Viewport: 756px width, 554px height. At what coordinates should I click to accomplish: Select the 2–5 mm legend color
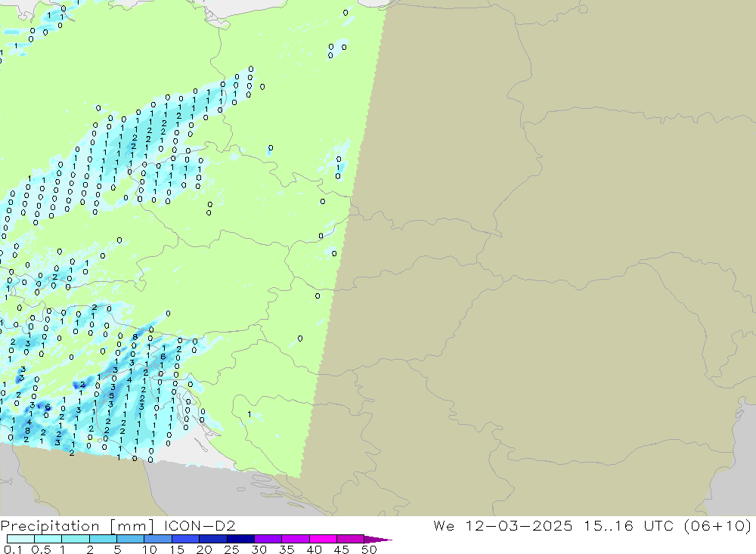pyautogui.click(x=103, y=539)
